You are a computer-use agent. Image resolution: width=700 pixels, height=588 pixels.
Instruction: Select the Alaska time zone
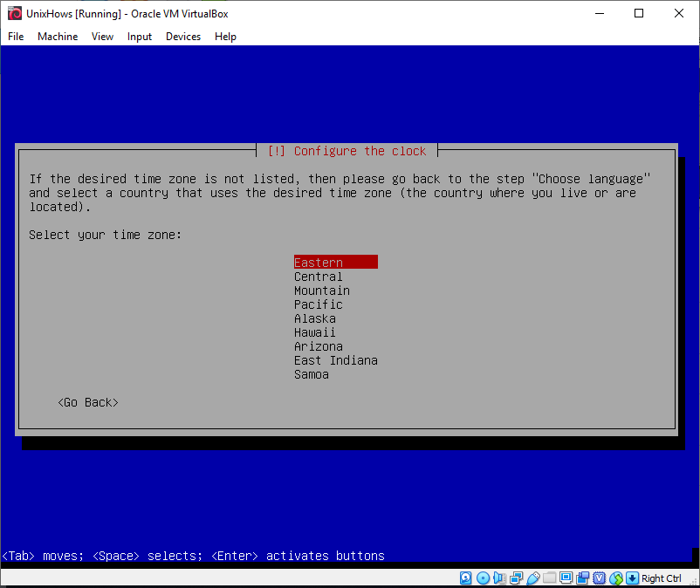click(336, 318)
